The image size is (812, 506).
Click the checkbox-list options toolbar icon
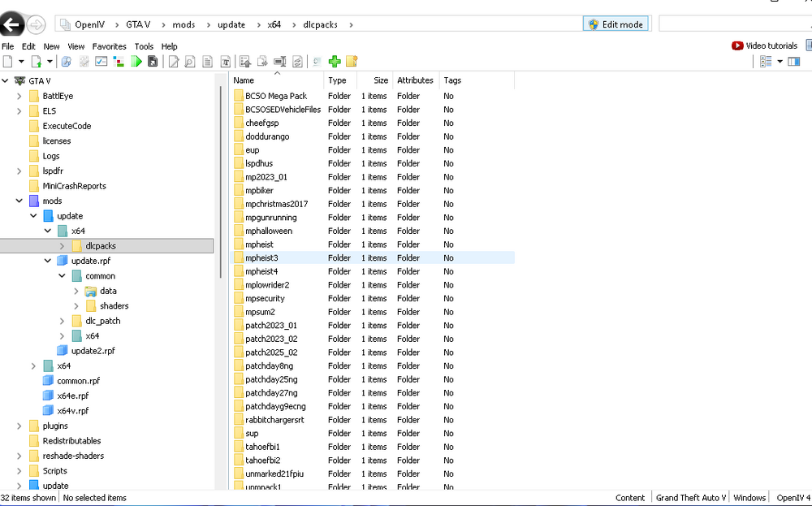[x=101, y=62]
